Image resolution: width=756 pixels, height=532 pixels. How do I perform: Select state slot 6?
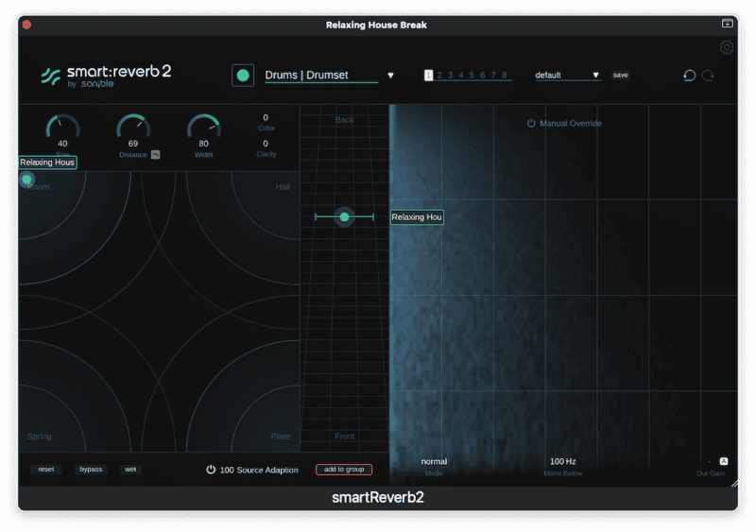tap(483, 76)
